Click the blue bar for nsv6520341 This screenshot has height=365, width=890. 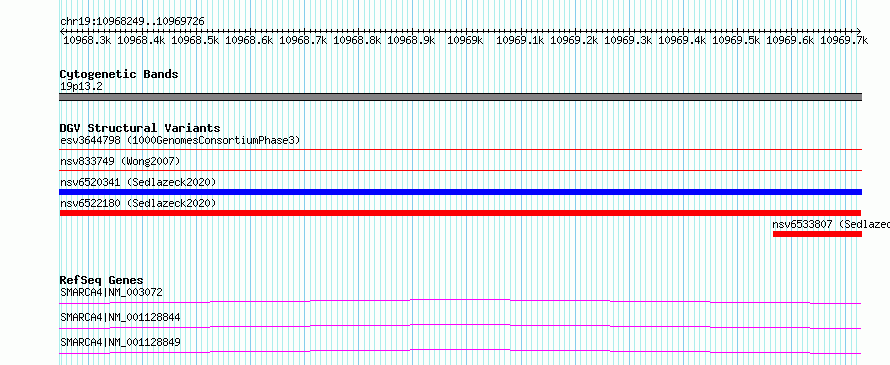460,192
